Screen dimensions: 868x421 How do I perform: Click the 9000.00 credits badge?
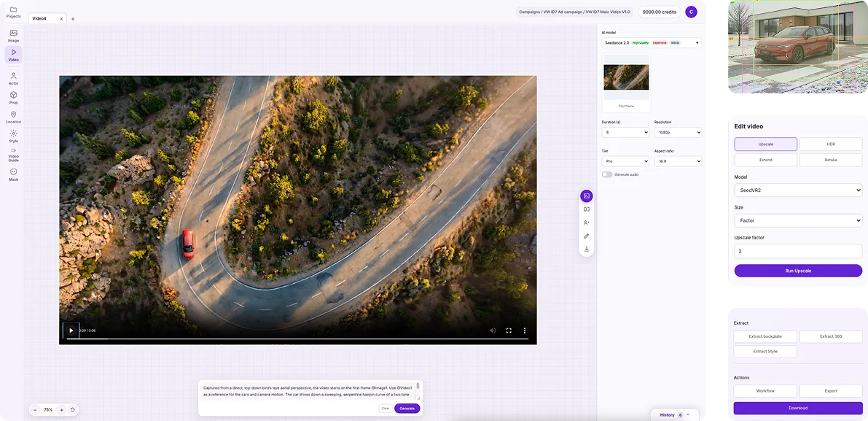660,12
